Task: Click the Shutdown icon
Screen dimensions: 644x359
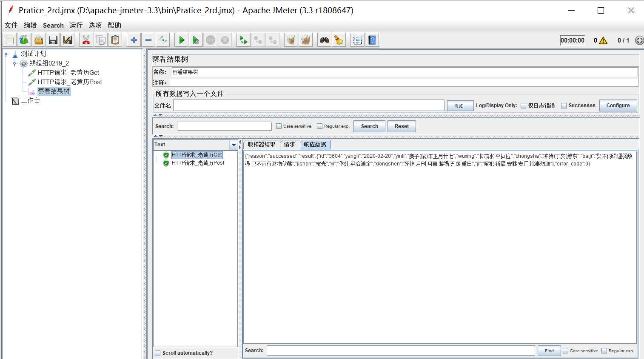Action: pos(225,40)
